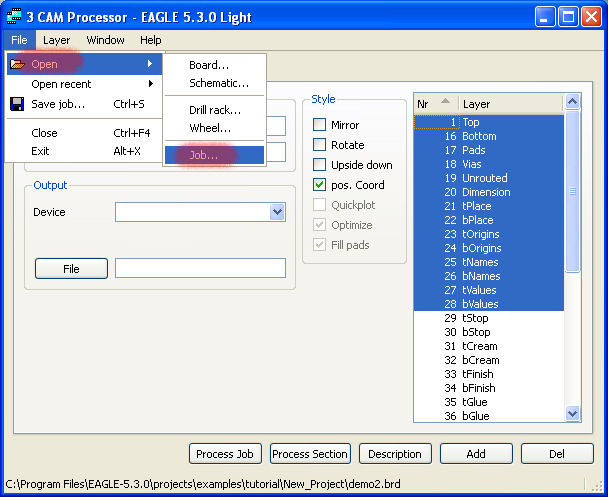Select layer 16 Bottom
Screen dimensions: 608x497
[489, 136]
